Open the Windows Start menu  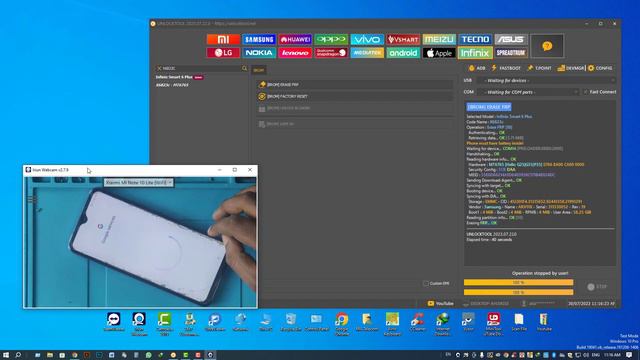6,355
